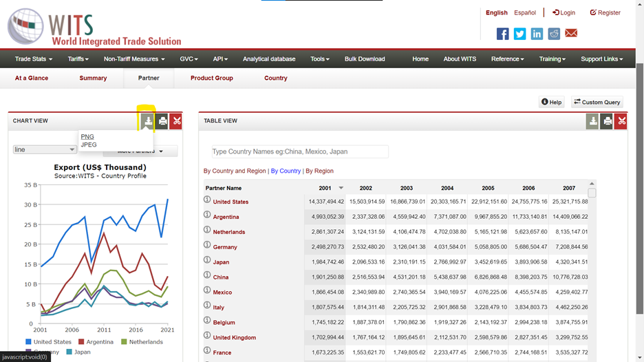644x362 pixels.
Task: Open the Reference menu
Action: 507,58
